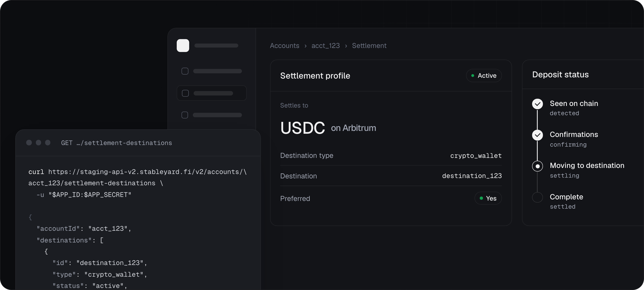The height and width of the screenshot is (290, 644).
Task: Click the Moving to destination step marker
Action: point(537,166)
